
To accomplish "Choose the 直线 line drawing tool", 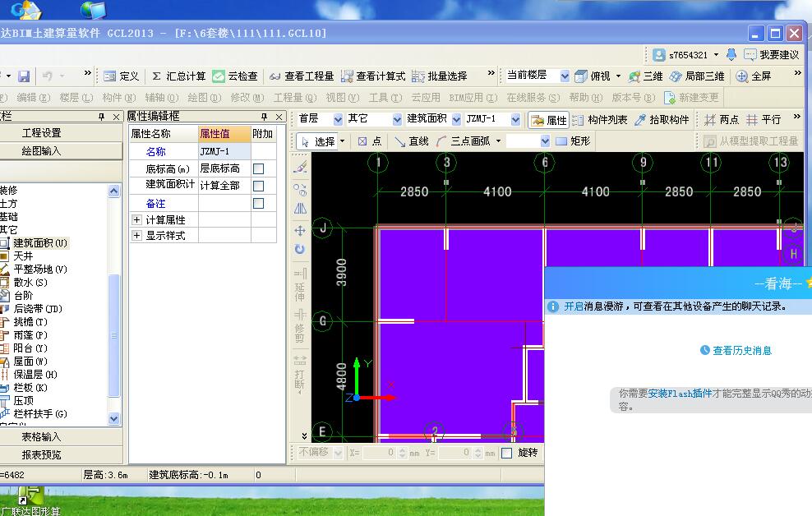I will click(x=412, y=141).
